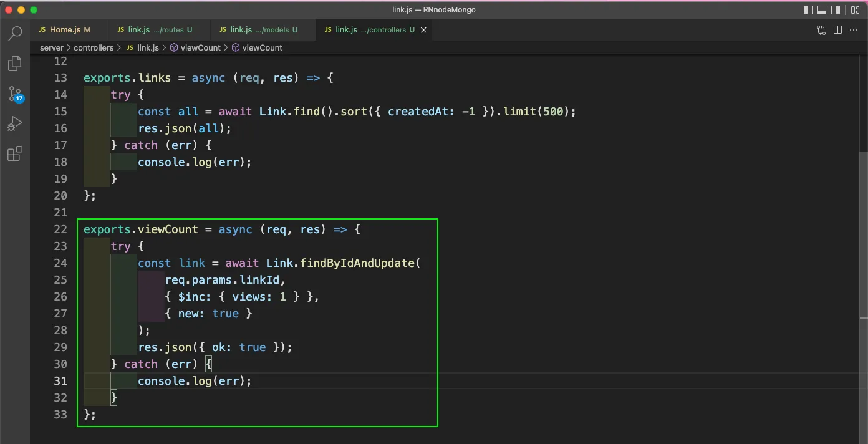The width and height of the screenshot is (868, 444).
Task: Close the link.js controllers tab
Action: [x=425, y=29]
